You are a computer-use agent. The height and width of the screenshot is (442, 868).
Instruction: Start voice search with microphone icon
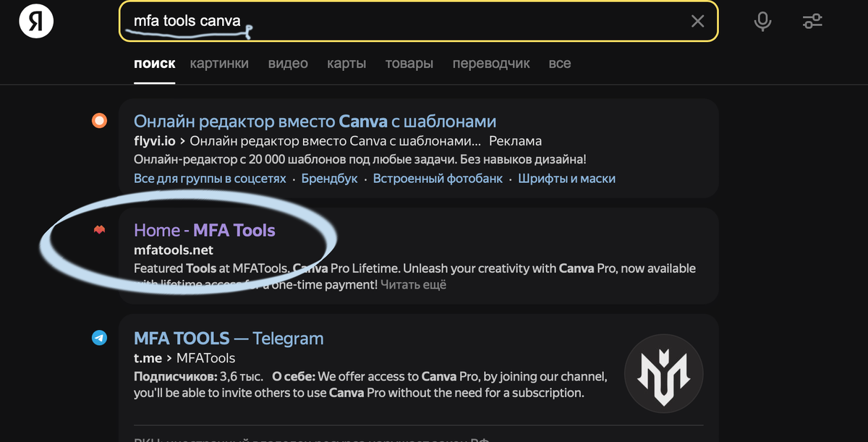pos(762,22)
